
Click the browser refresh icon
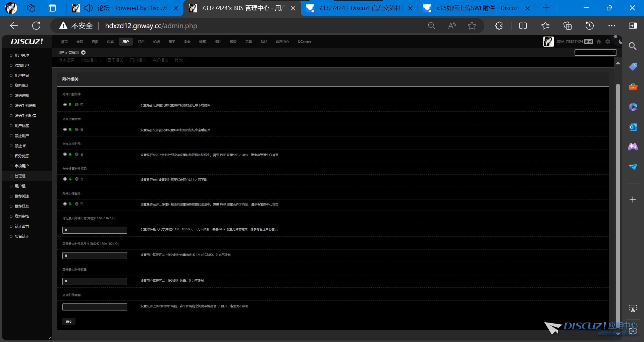click(x=36, y=26)
